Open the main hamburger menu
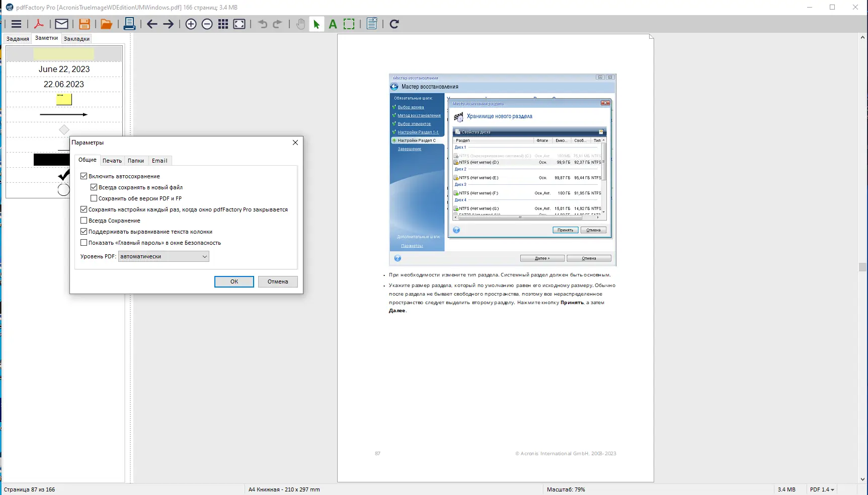This screenshot has height=495, width=868. (x=16, y=24)
